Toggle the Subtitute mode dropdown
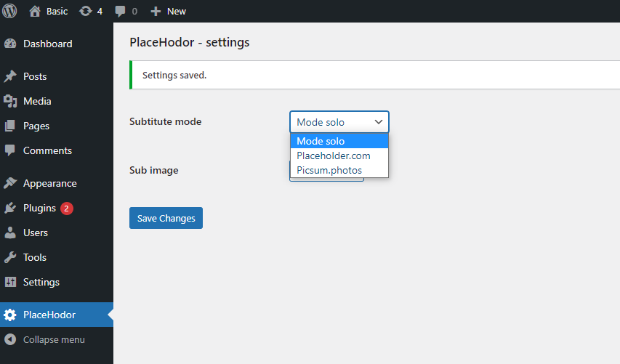Screen dimensions: 620x364 pyautogui.click(x=339, y=122)
